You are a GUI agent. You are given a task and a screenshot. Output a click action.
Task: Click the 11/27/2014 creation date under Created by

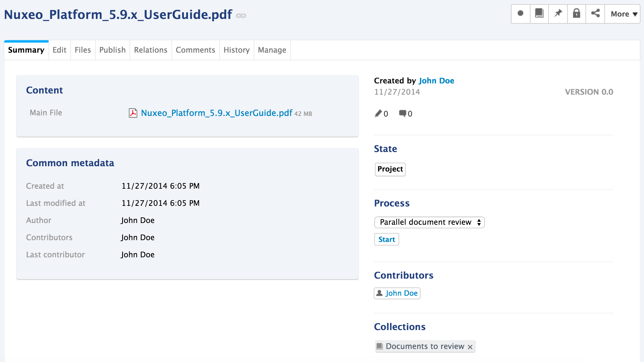(x=397, y=92)
